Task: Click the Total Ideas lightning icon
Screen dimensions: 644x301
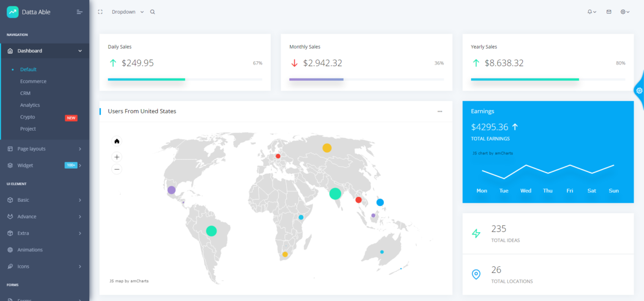Action: pyautogui.click(x=476, y=234)
